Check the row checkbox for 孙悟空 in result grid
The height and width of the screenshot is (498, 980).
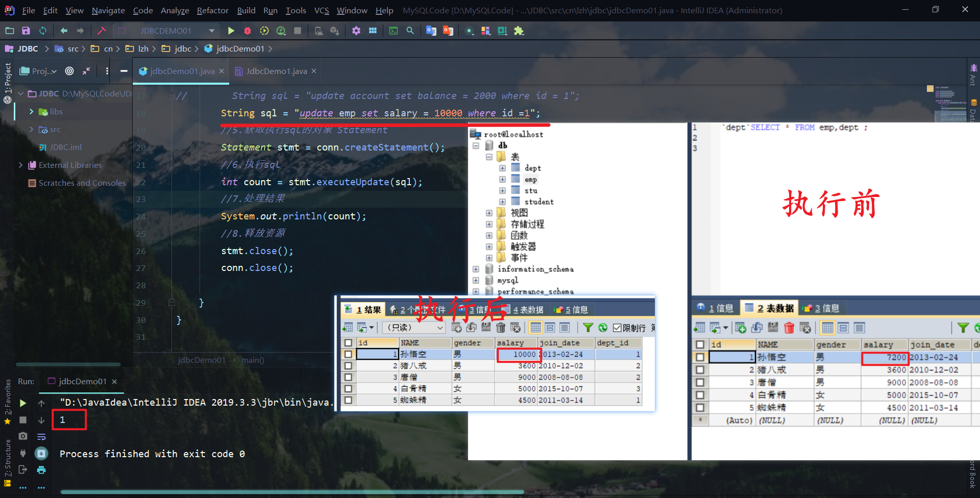[348, 354]
